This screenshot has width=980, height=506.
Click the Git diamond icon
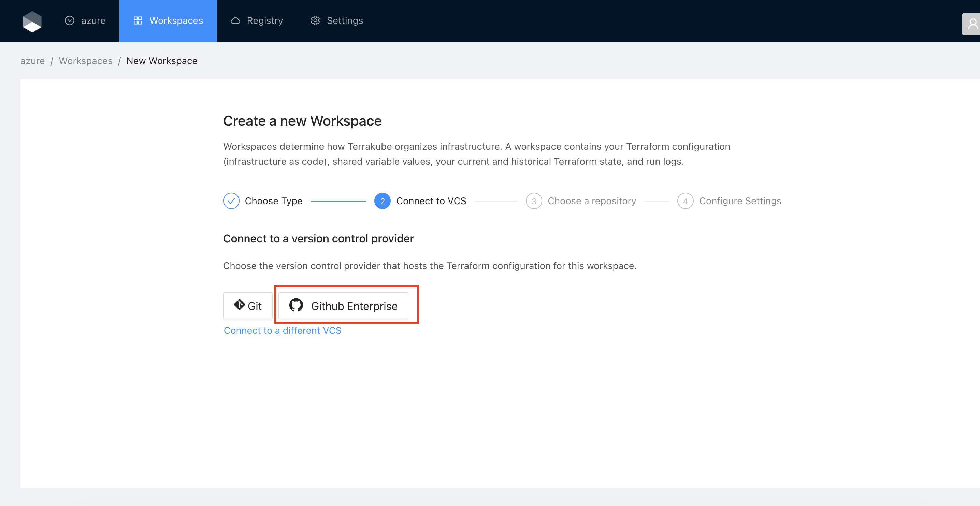click(239, 305)
